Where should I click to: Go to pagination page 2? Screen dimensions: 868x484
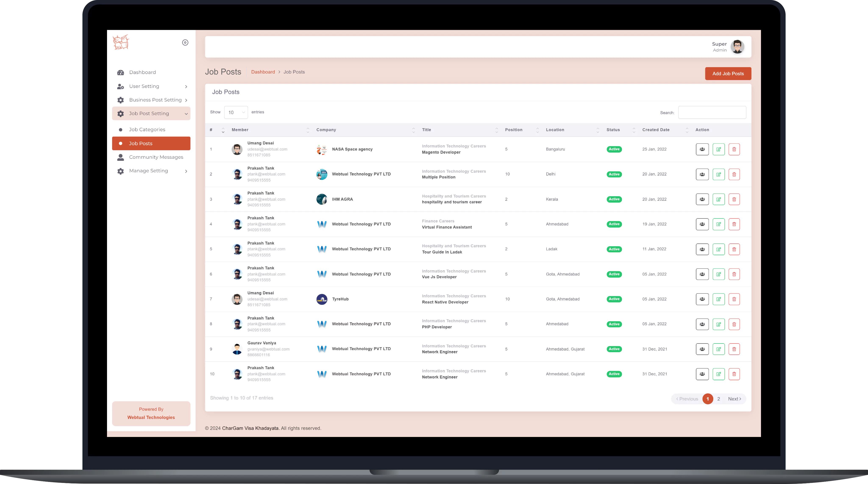pos(718,399)
